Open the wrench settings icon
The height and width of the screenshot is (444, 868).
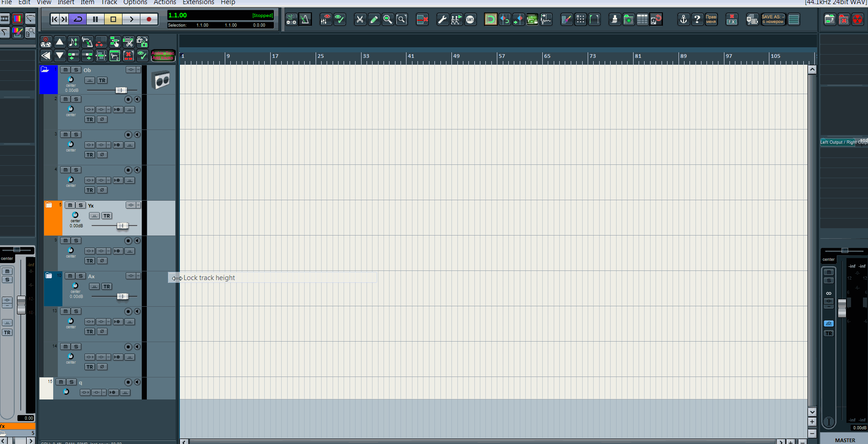pyautogui.click(x=442, y=19)
